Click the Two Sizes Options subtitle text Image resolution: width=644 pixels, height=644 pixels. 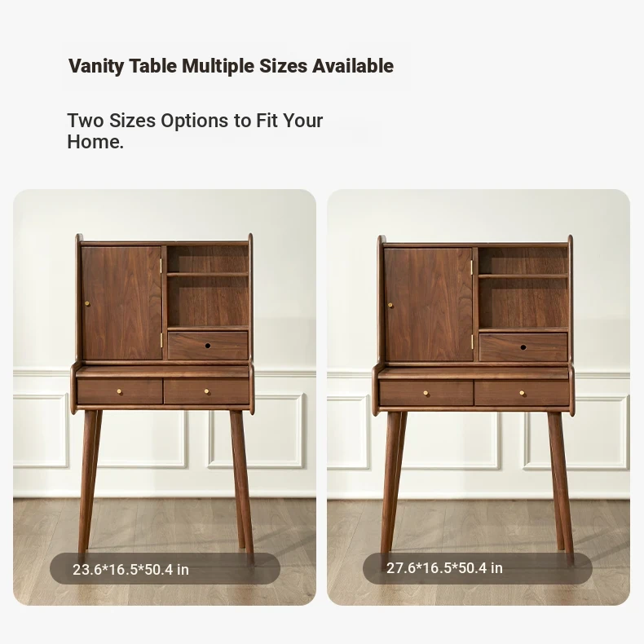click(x=195, y=131)
